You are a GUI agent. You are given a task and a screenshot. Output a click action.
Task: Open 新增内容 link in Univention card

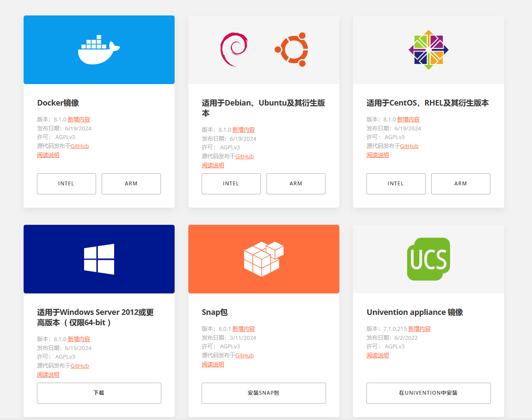(x=419, y=329)
